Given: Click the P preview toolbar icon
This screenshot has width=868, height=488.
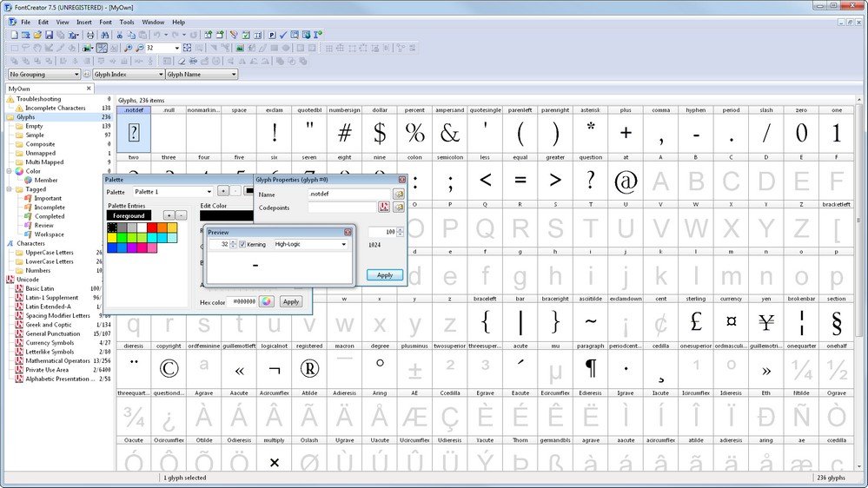Looking at the screenshot, I should (272, 35).
